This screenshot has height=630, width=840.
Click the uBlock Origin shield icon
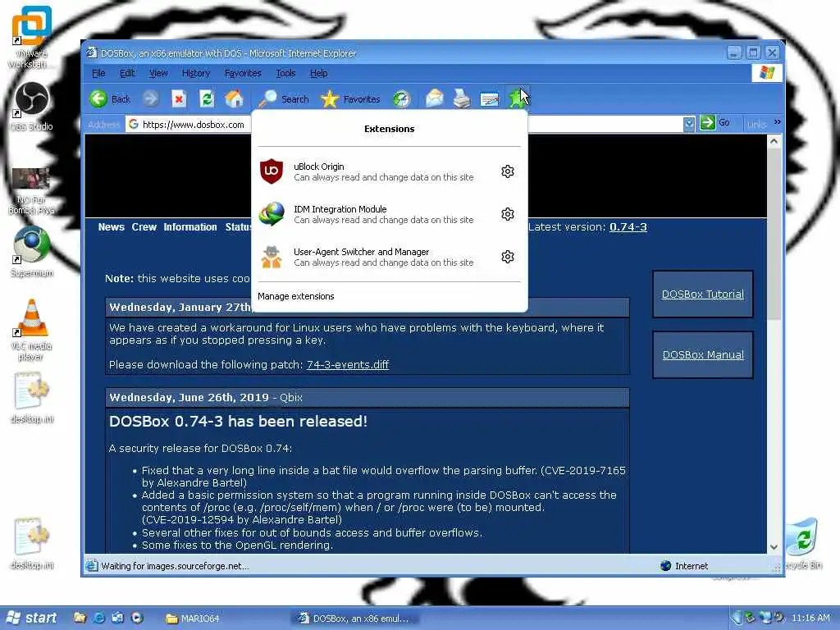tap(272, 171)
